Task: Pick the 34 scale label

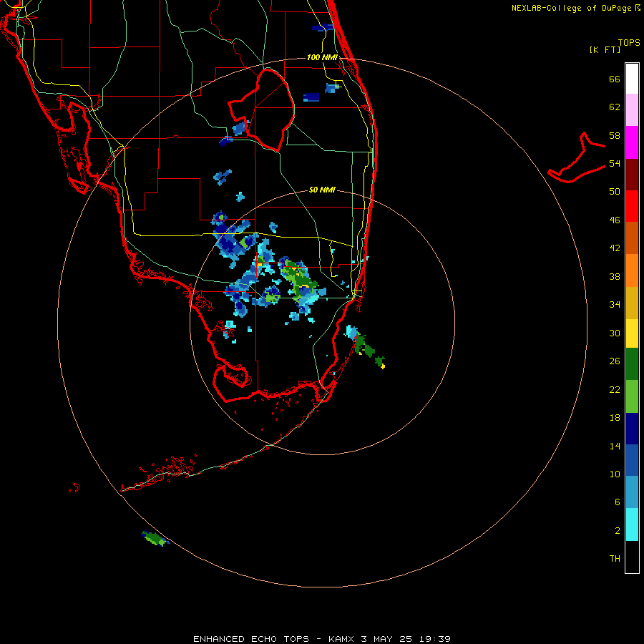Action: pyautogui.click(x=615, y=305)
